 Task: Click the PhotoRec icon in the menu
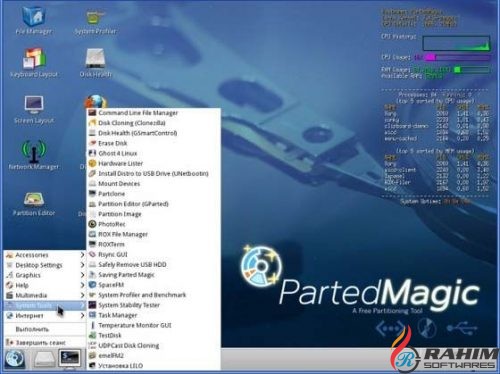coord(92,224)
